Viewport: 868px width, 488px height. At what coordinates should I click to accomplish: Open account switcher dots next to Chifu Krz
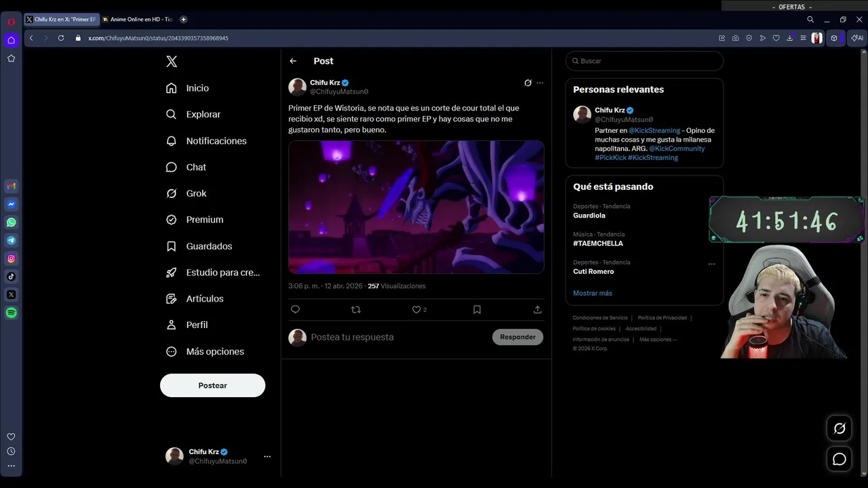click(x=267, y=456)
